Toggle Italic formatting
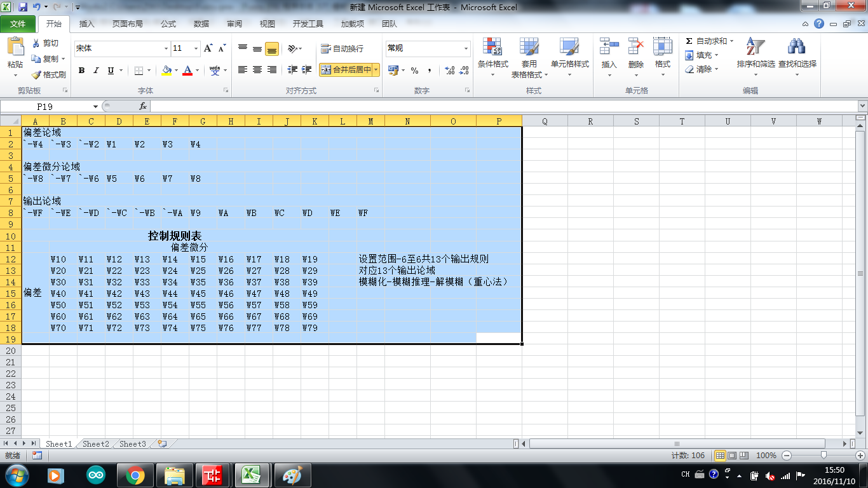Viewport: 868px width, 488px height. 96,71
